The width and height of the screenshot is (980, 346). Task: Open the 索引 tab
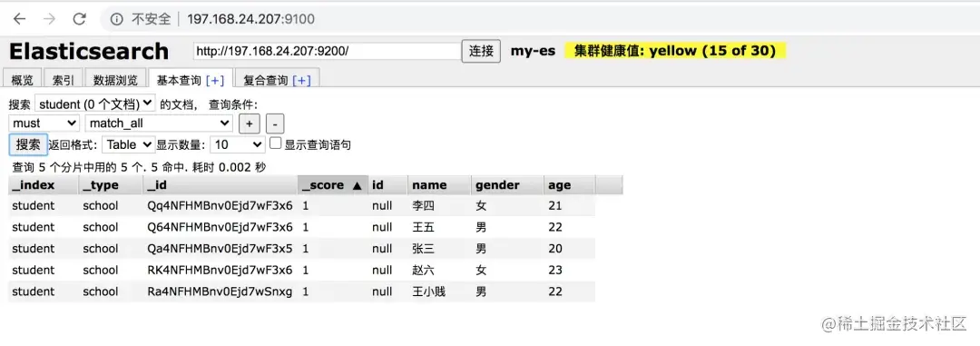[x=64, y=80]
